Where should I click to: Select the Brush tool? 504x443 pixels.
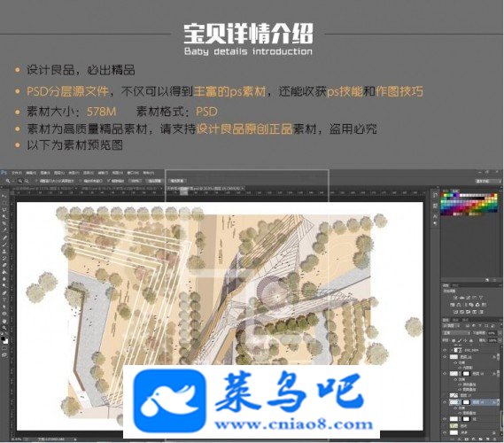tap(4, 244)
